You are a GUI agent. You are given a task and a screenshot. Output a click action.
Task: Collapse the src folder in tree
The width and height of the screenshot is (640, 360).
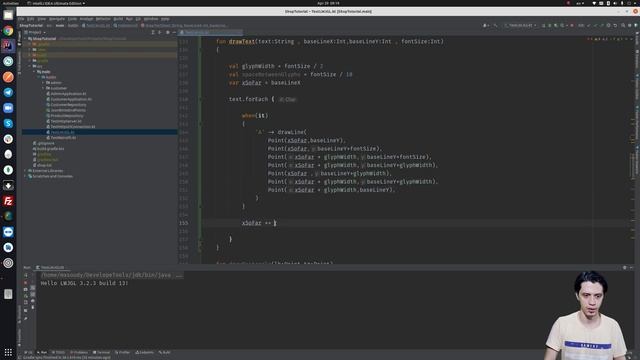pos(30,66)
